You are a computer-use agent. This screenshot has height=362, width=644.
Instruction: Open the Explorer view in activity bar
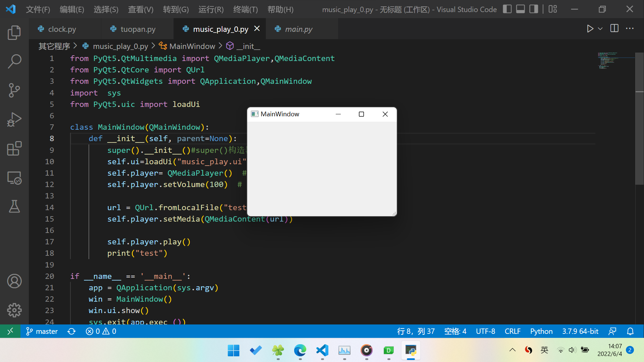(14, 33)
